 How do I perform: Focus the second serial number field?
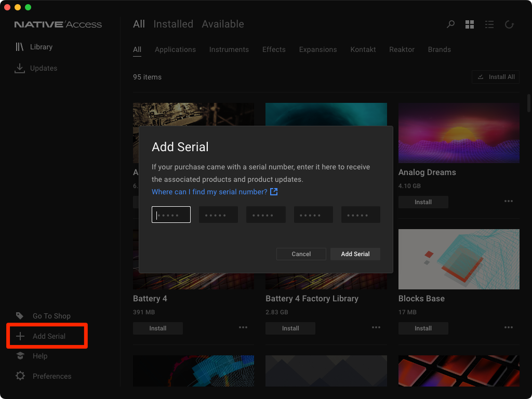(218, 215)
